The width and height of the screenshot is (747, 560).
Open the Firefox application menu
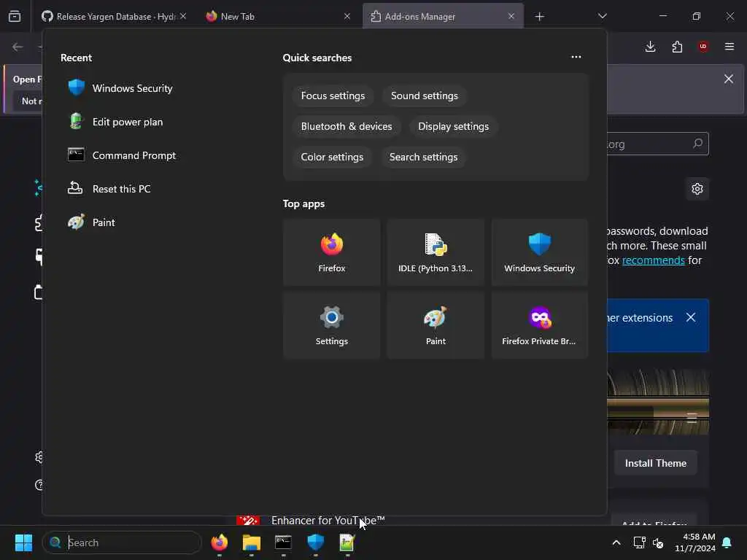729,47
